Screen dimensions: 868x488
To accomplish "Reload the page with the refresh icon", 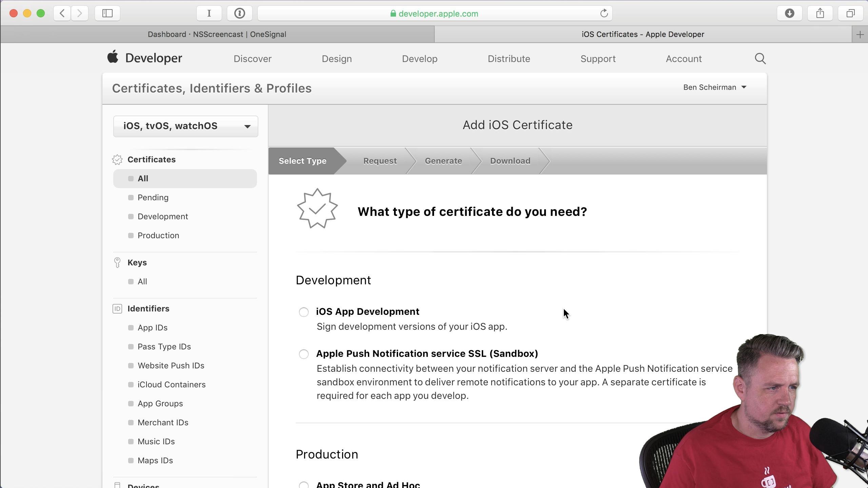I will [603, 13].
